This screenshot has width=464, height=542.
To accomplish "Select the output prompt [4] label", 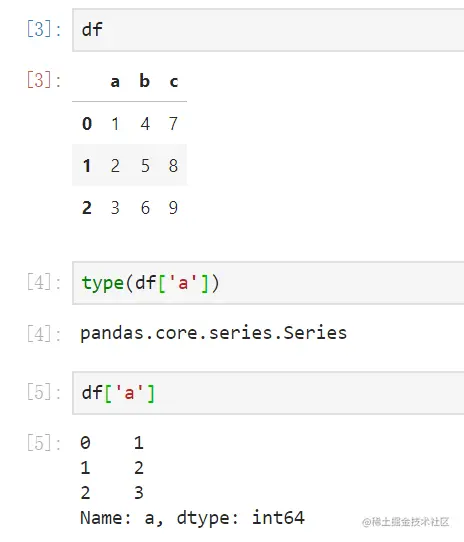I will coord(44,334).
